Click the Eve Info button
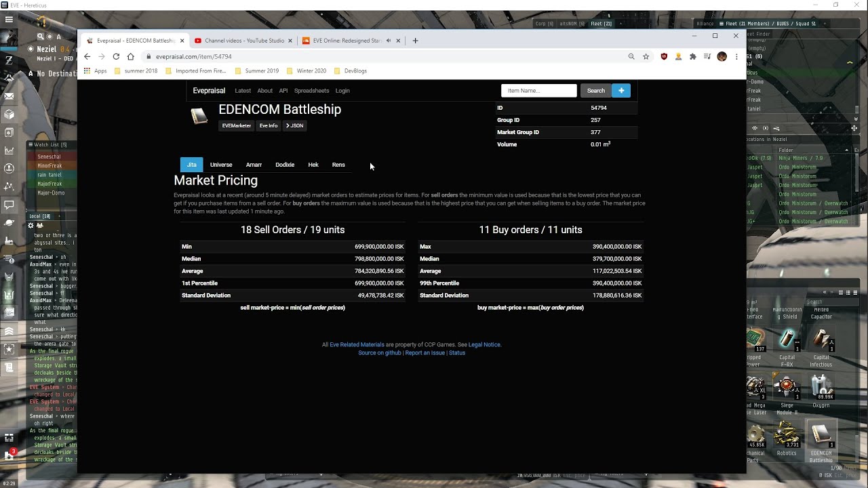This screenshot has height=488, width=868. coord(269,125)
